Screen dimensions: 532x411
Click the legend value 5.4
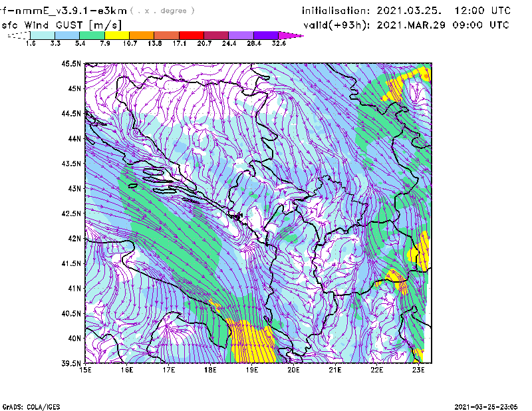tap(80, 43)
